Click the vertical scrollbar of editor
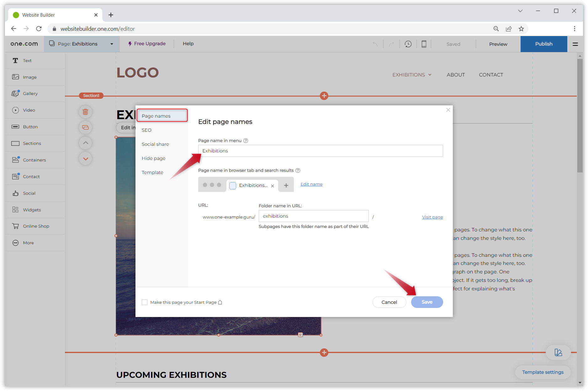Viewport: 588px width, 391px height. [580, 115]
